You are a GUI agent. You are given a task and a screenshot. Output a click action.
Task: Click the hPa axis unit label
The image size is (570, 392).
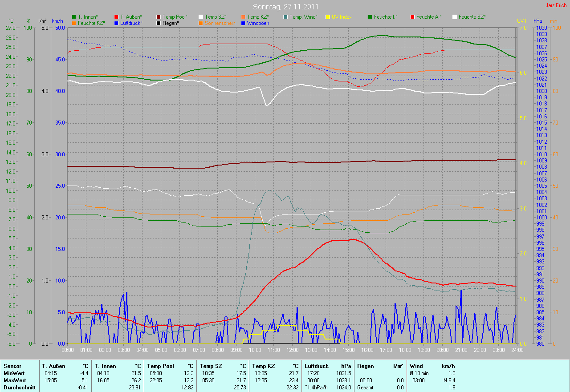[538, 21]
